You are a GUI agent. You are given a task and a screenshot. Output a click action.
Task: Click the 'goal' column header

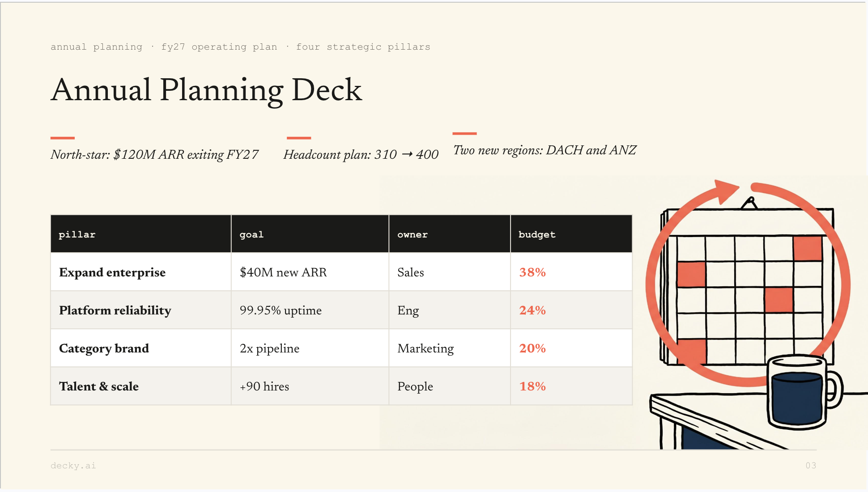310,234
